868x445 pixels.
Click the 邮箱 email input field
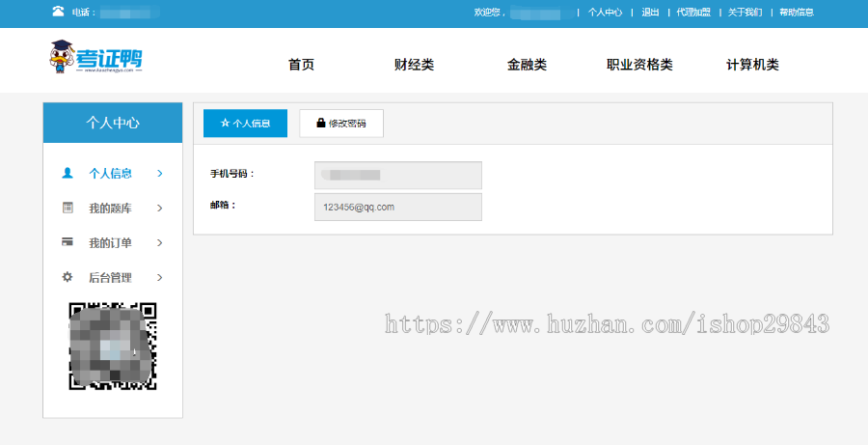397,207
